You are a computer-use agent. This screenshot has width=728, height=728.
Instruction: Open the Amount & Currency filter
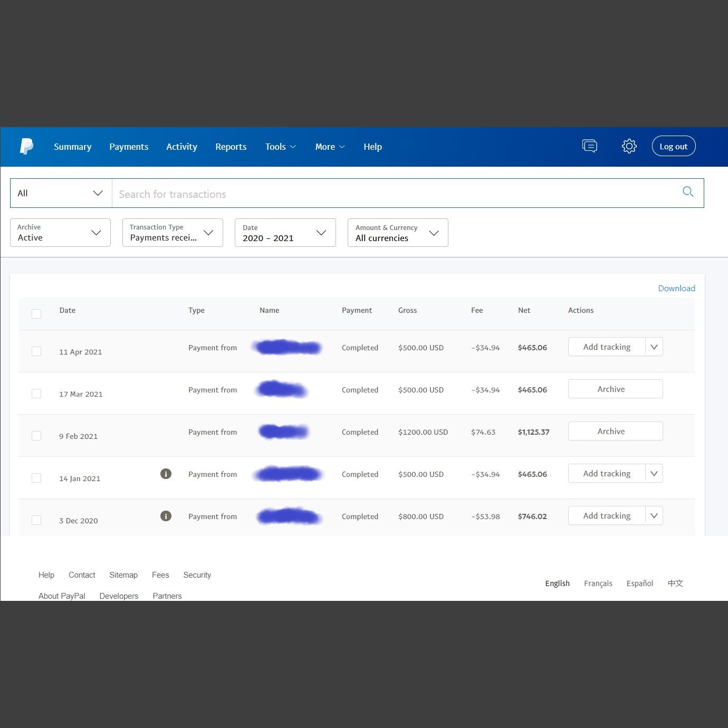398,233
